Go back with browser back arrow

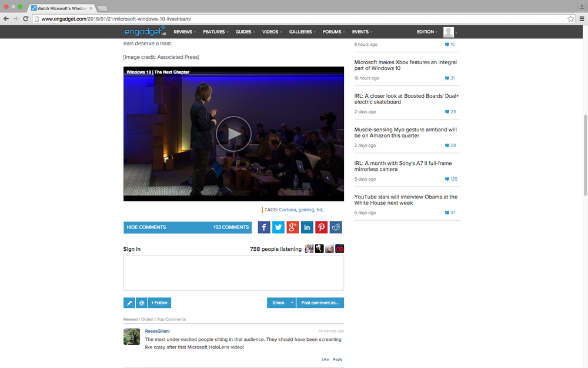6,19
